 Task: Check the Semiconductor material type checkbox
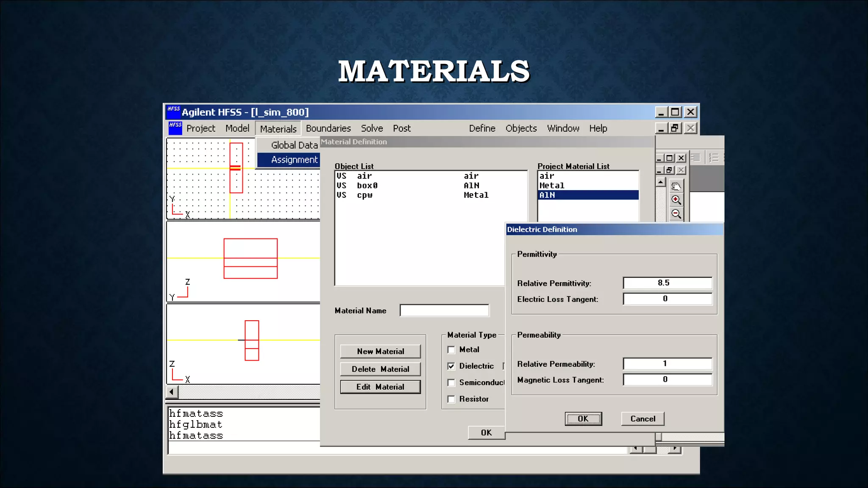coord(451,383)
